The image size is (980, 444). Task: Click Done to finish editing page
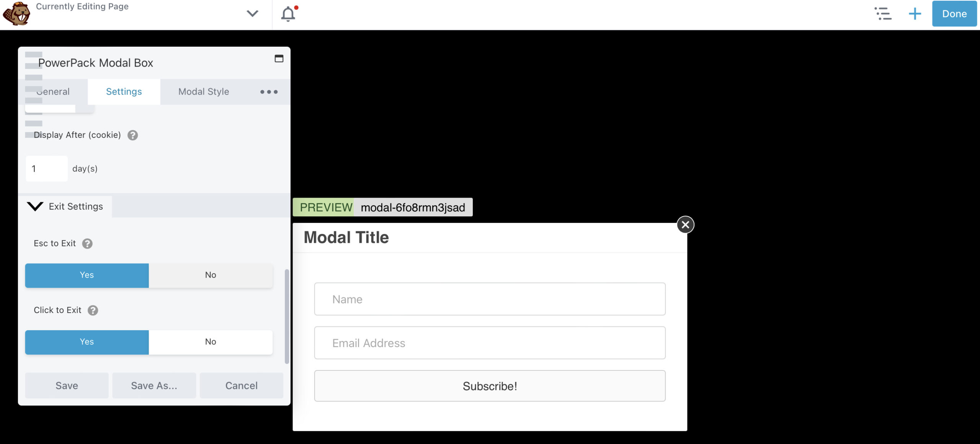click(x=954, y=14)
